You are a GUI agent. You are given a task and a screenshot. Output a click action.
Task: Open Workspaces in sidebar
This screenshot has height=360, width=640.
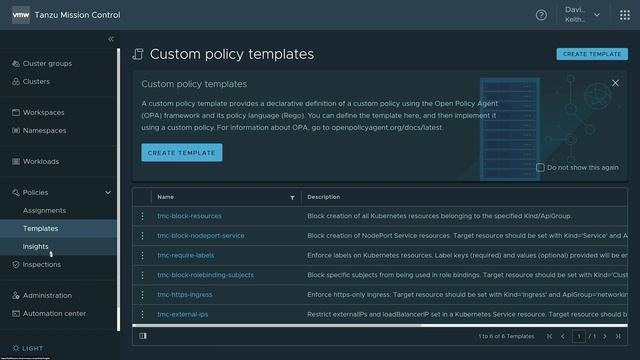[x=44, y=113]
